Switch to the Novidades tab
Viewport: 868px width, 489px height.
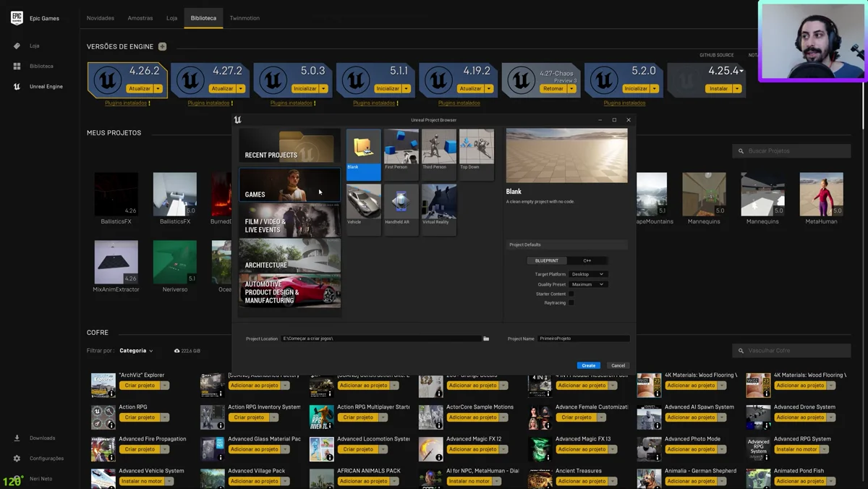coord(101,18)
